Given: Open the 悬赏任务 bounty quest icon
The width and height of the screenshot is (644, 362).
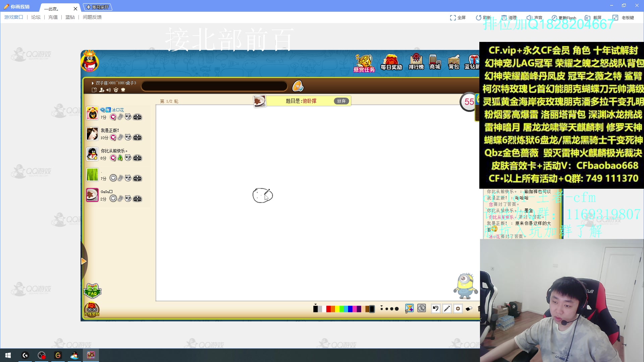Looking at the screenshot, I should pyautogui.click(x=364, y=63).
